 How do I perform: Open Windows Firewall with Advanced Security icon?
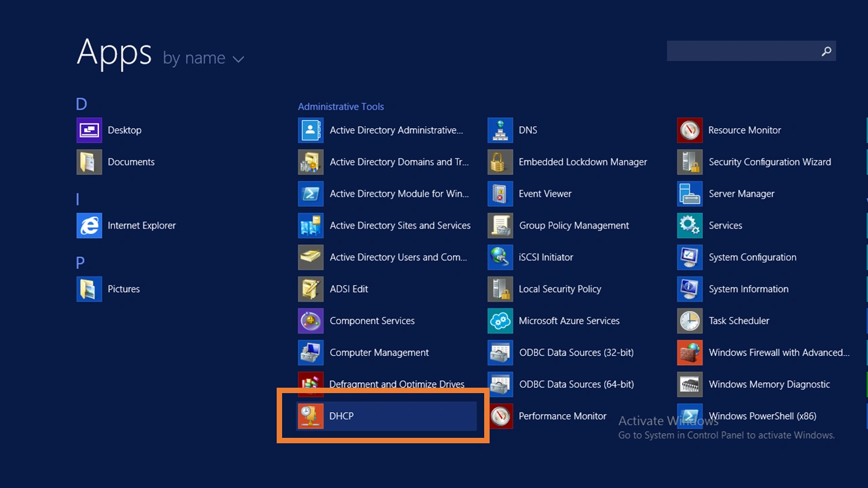pos(690,352)
